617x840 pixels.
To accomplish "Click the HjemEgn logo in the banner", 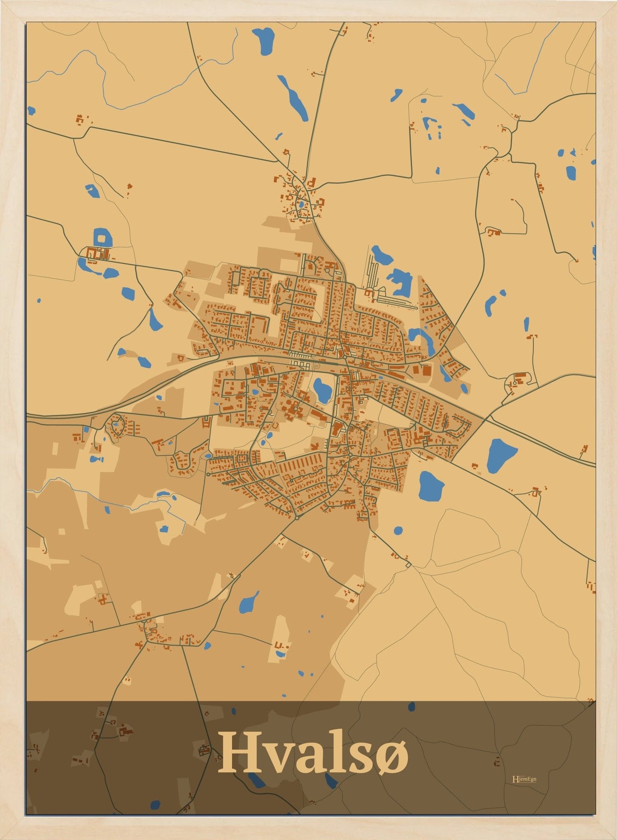I will (524, 779).
